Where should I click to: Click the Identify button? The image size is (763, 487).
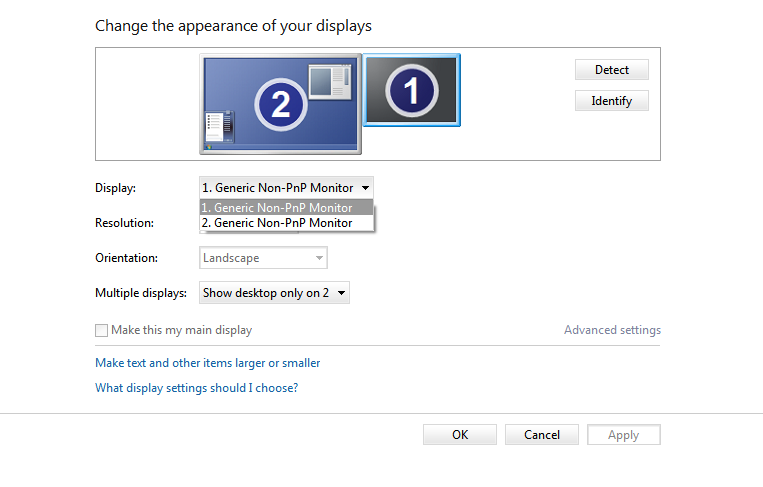point(612,101)
